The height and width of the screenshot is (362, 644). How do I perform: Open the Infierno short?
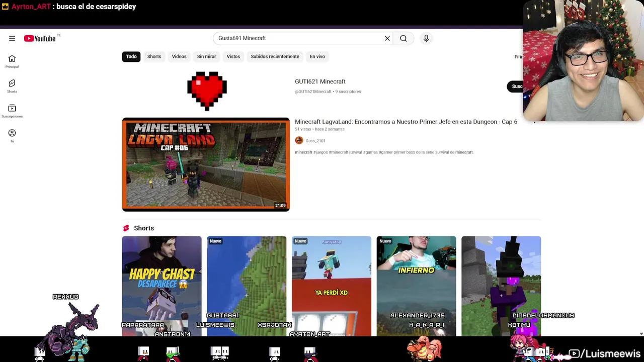[416, 286]
